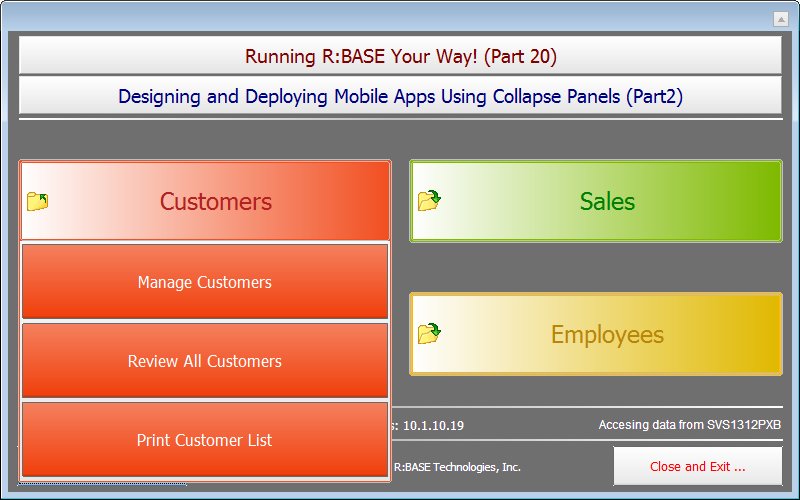Click the Designing and Deploying Mobile Apps banner
The image size is (800, 500).
(x=400, y=97)
